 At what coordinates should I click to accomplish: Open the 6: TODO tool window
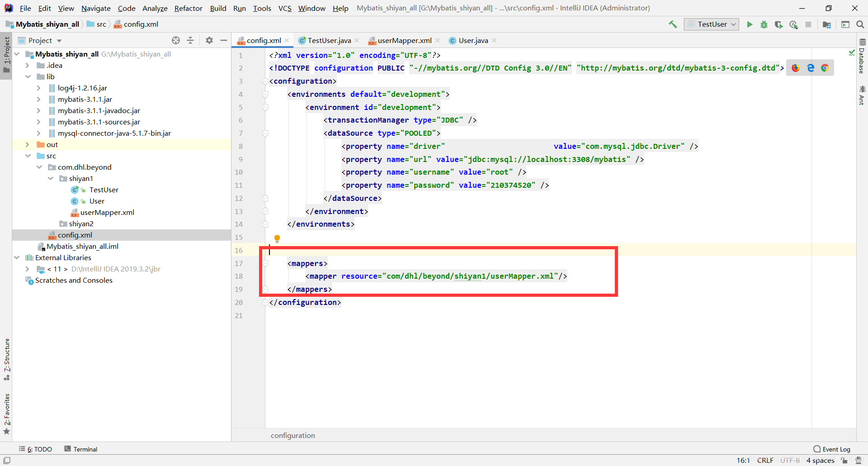tap(36, 449)
